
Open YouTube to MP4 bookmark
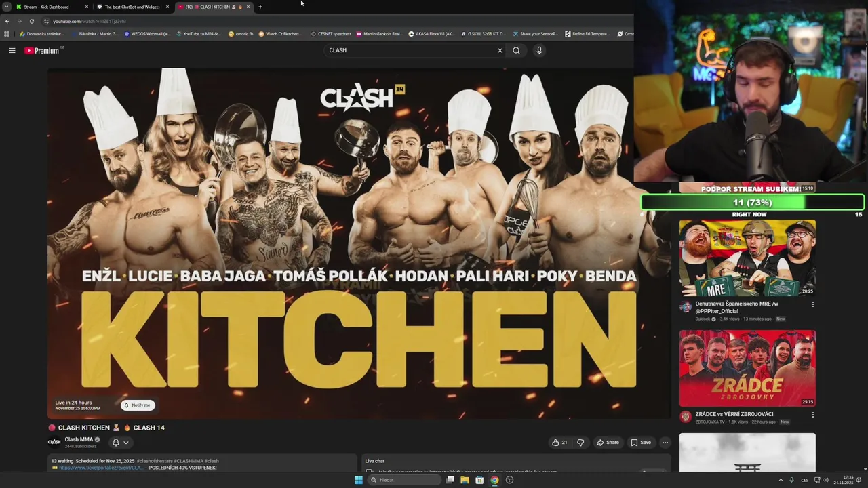tap(198, 33)
